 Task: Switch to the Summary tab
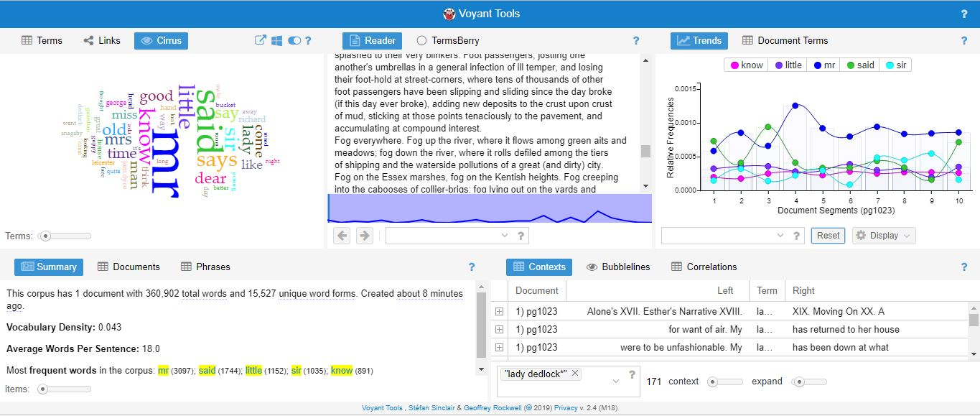coord(49,267)
